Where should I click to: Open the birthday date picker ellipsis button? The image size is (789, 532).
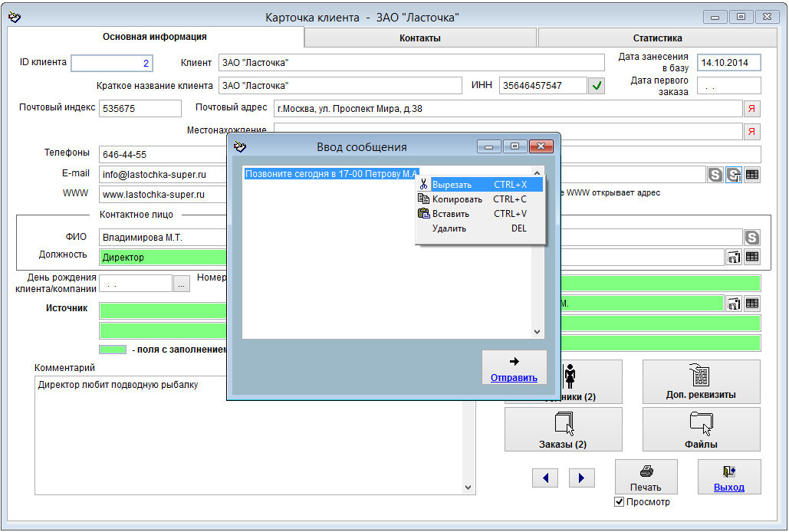[182, 284]
